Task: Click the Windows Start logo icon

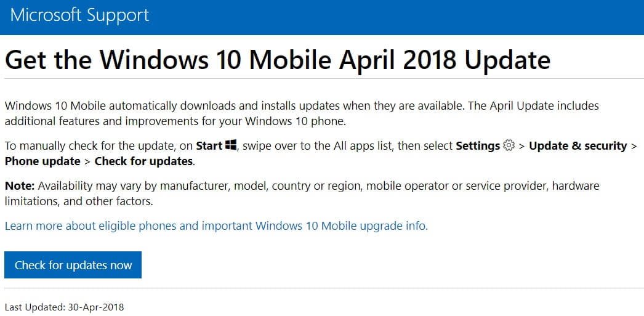Action: (x=231, y=146)
